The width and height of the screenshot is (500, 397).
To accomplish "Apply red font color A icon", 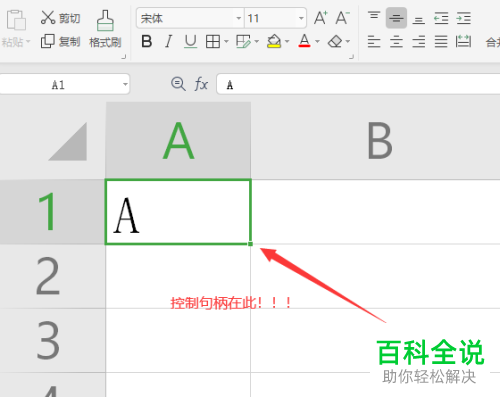I will [x=304, y=41].
